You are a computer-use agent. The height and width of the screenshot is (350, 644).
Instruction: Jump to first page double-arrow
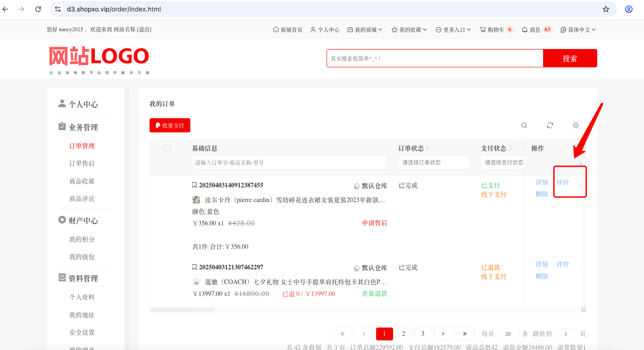343,334
